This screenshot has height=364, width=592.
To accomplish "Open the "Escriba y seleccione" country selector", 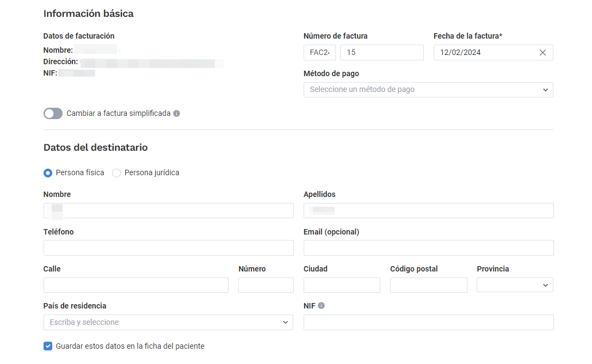I will point(168,322).
